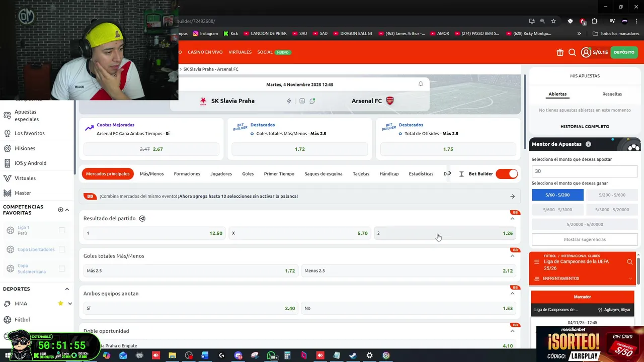Select the S/60 - S/200 winnings range
The width and height of the screenshot is (644, 362).
tap(557, 195)
